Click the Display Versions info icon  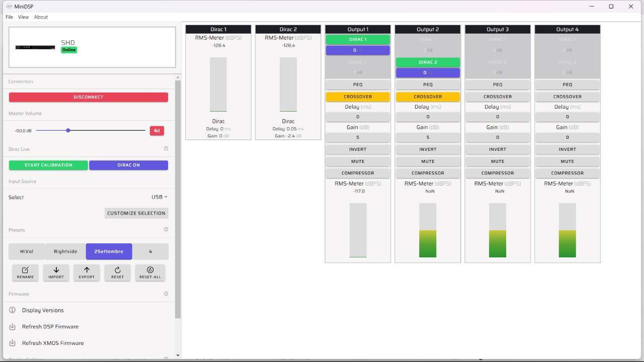tap(13, 310)
